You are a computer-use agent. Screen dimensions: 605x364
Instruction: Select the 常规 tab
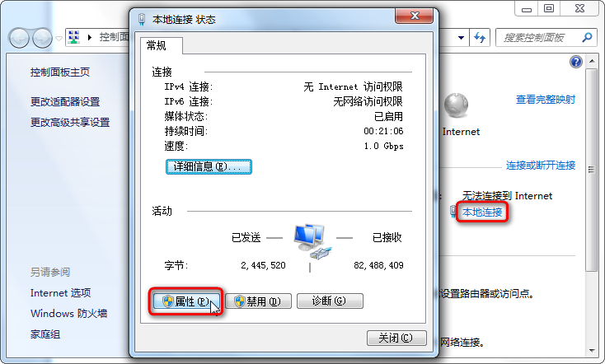point(157,46)
